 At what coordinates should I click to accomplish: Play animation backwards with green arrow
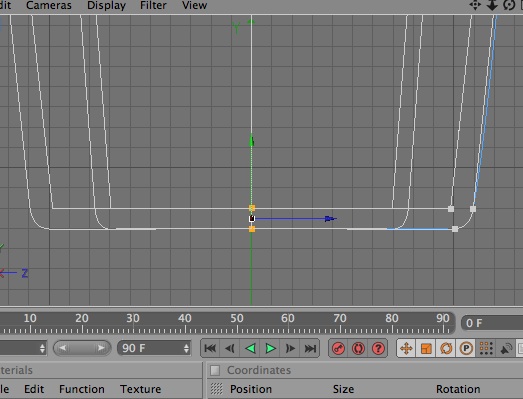(250, 349)
